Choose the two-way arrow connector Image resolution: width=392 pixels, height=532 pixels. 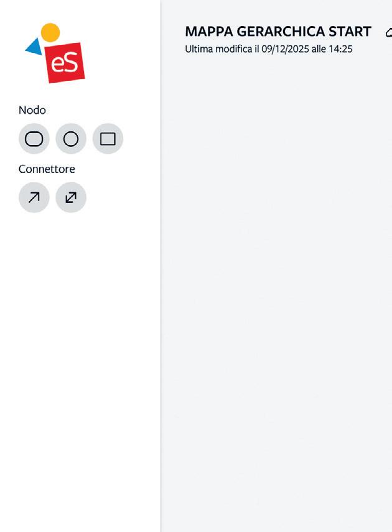click(x=71, y=197)
